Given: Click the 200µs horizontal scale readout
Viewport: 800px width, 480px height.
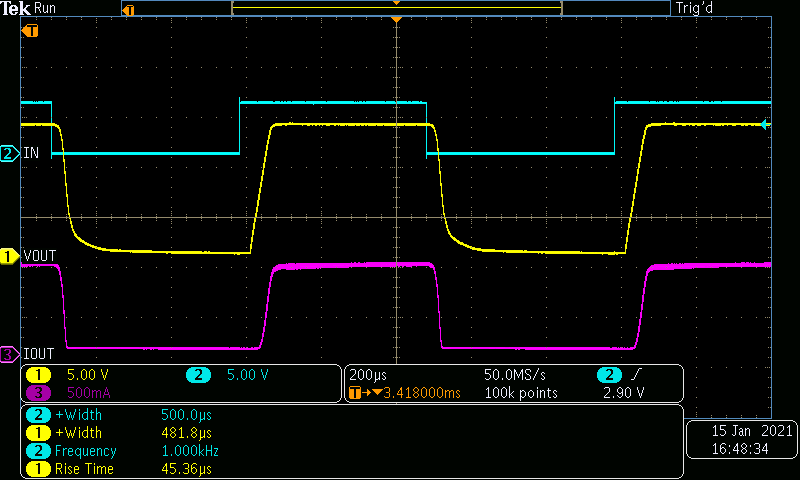Looking at the screenshot, I should [x=368, y=375].
